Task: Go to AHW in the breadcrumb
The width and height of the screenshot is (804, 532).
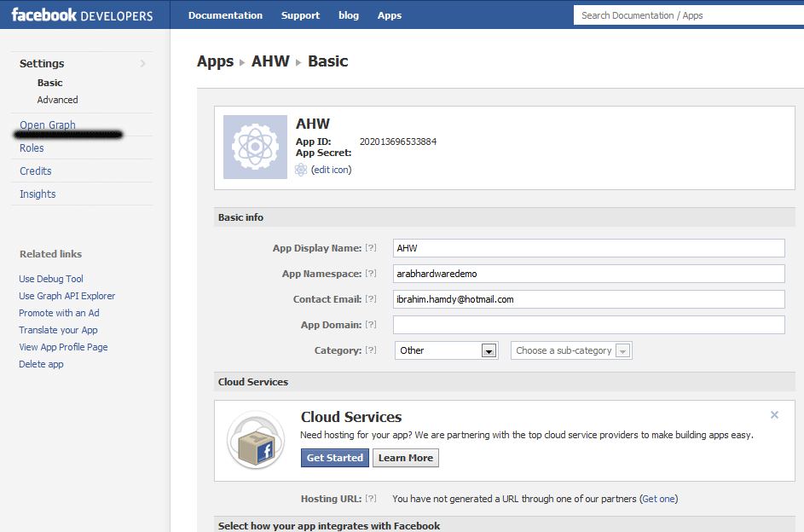Action: (x=270, y=61)
